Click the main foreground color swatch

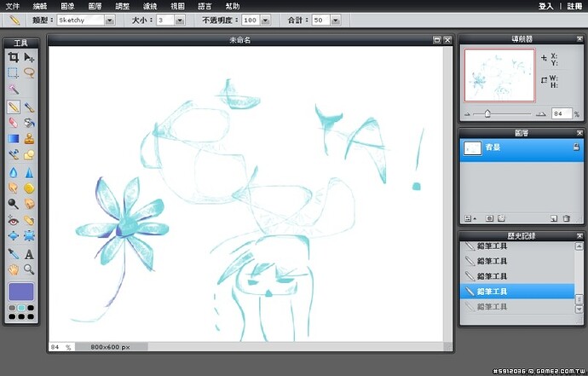(20, 292)
